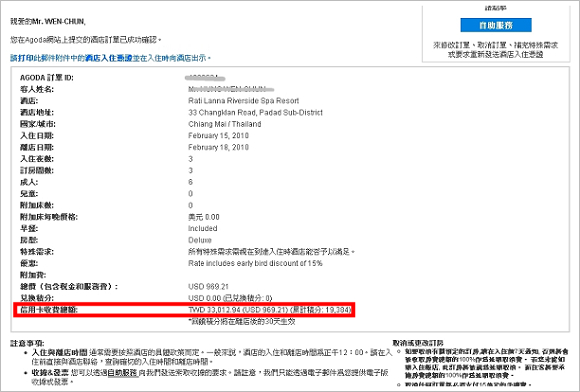Click the 美元 0.00 extra bed price

pyautogui.click(x=203, y=217)
